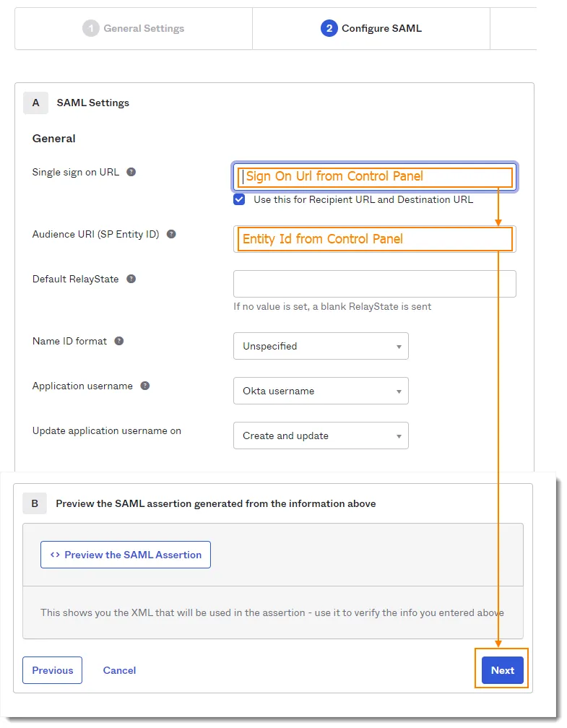Go to General Settings step
567x728 pixels.
click(x=134, y=28)
